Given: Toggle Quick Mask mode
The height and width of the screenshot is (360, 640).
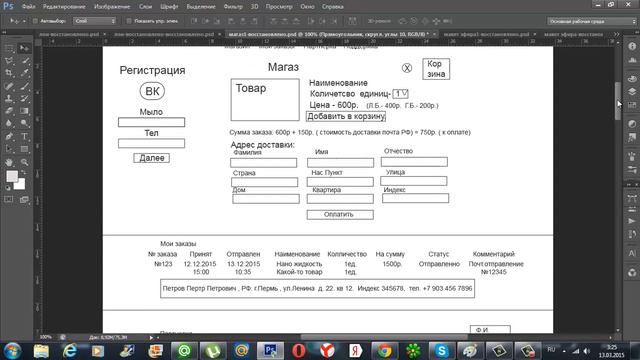Looking at the screenshot, I should tap(9, 200).
